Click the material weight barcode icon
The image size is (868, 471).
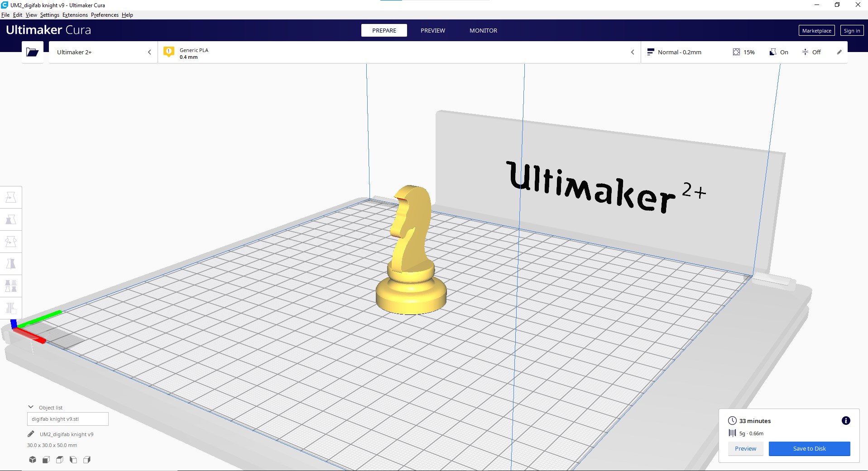(x=732, y=433)
